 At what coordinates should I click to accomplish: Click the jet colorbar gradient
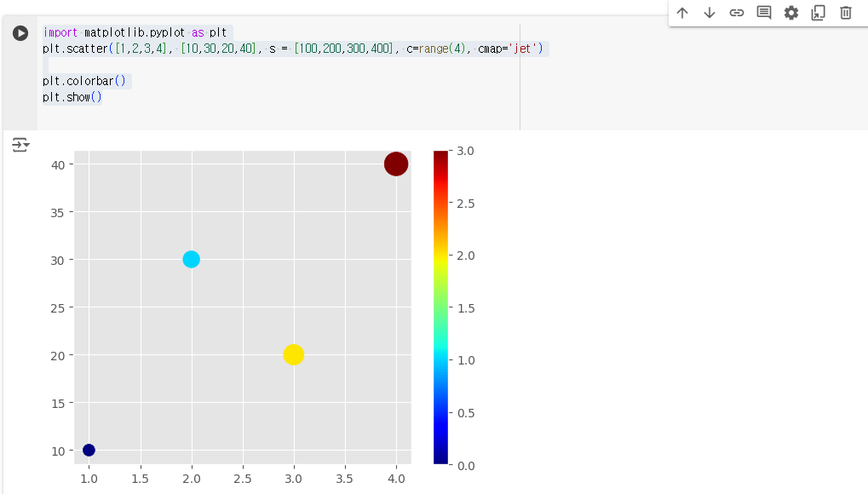440,307
